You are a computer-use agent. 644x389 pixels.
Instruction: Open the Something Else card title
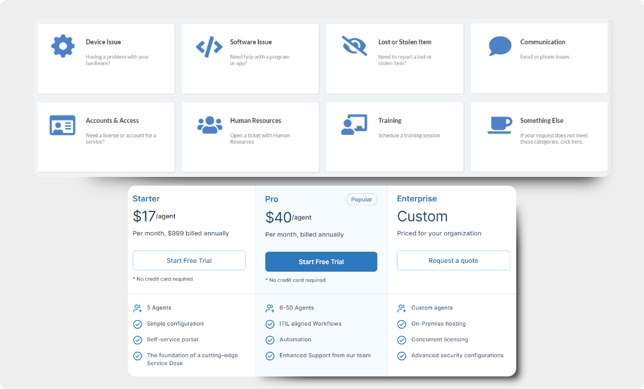(541, 120)
